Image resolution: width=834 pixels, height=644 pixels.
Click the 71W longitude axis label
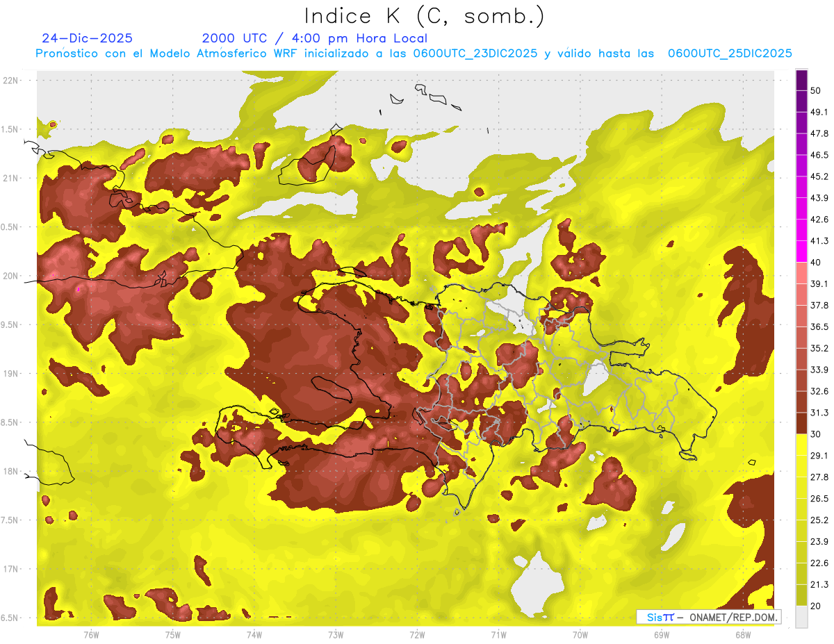point(498,634)
